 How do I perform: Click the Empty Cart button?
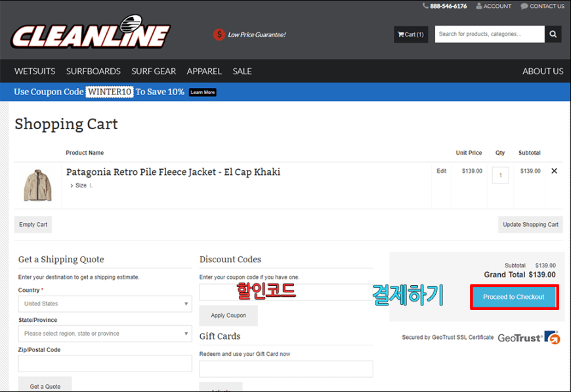(x=33, y=225)
